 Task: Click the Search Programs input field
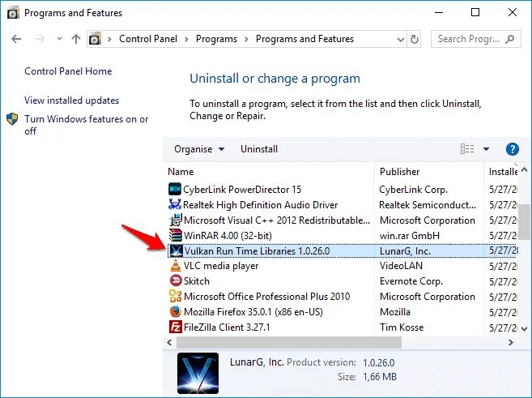tap(475, 39)
